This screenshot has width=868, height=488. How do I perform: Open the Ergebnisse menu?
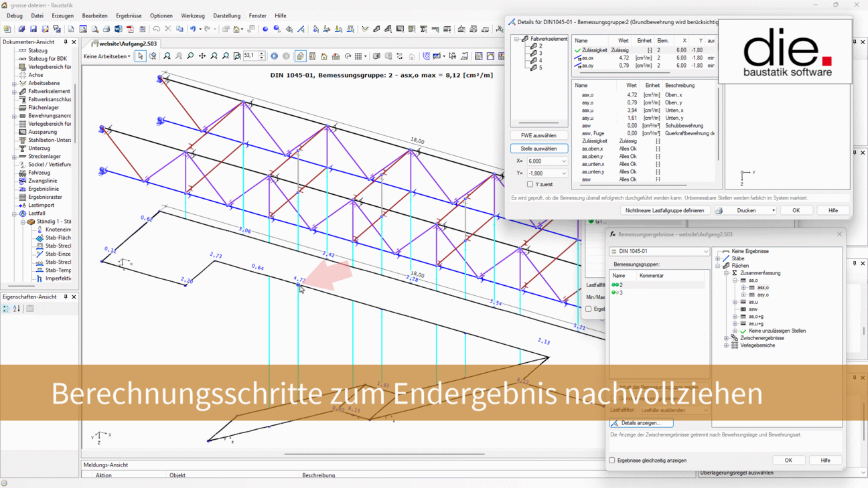(129, 15)
